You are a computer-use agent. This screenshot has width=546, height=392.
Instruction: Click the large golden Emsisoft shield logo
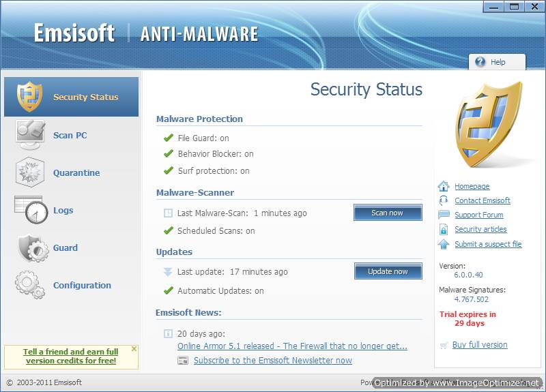click(x=489, y=125)
